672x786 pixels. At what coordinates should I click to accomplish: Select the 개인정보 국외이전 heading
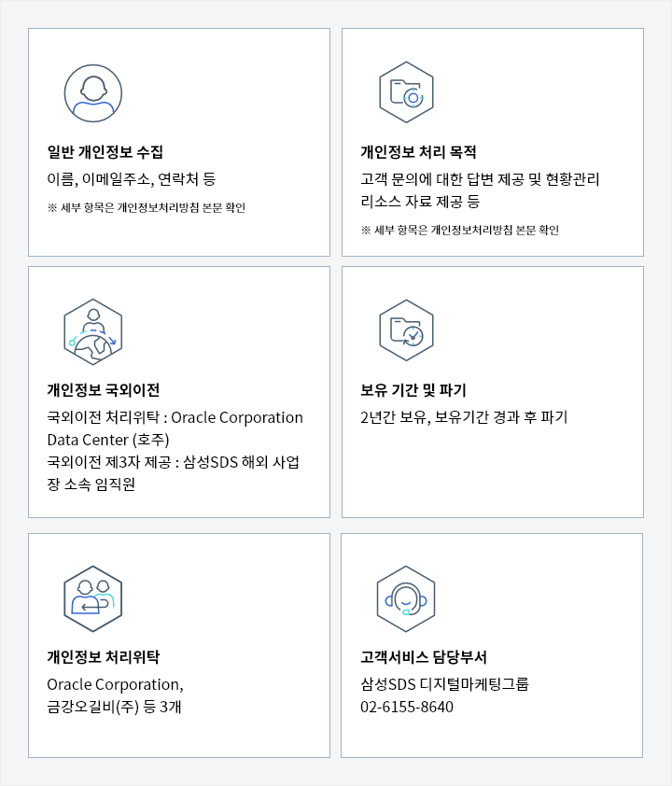pos(104,390)
